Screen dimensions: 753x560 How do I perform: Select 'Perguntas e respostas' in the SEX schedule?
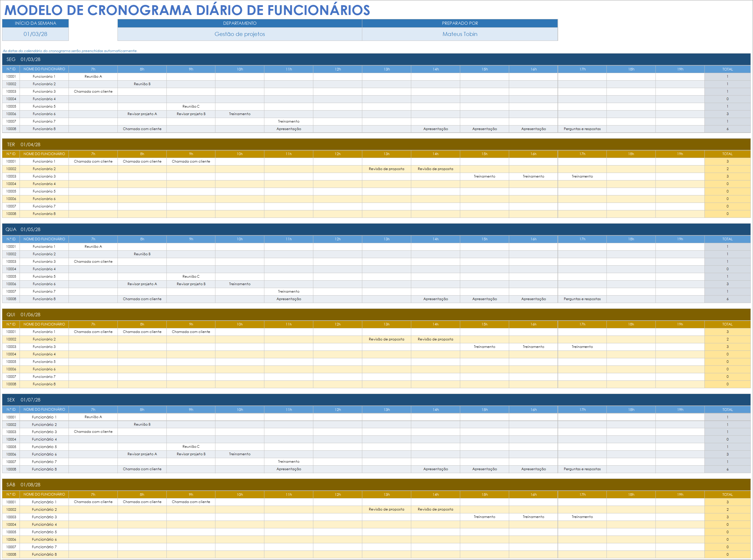pos(582,469)
